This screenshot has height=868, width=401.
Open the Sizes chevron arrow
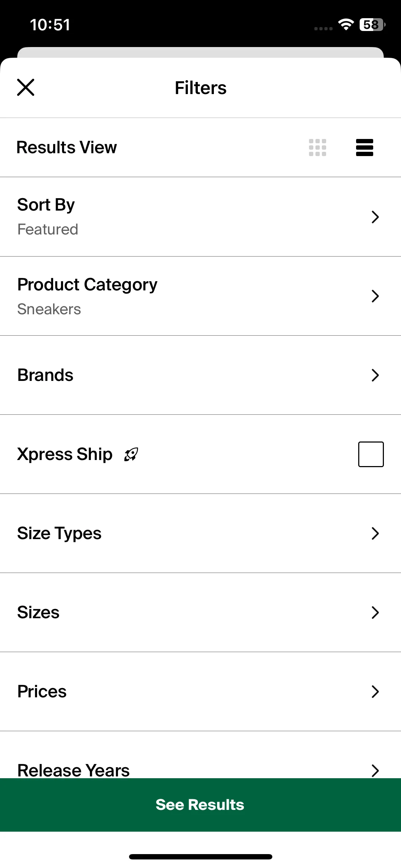click(x=375, y=613)
